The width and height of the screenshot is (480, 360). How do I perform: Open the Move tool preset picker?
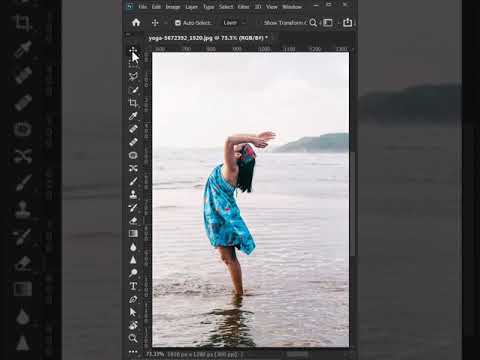coord(165,23)
